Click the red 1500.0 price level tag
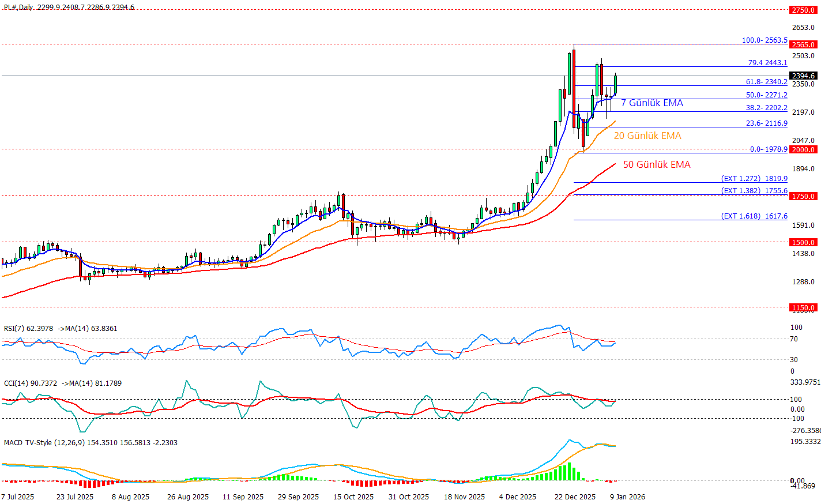821x504 pixels. [803, 242]
